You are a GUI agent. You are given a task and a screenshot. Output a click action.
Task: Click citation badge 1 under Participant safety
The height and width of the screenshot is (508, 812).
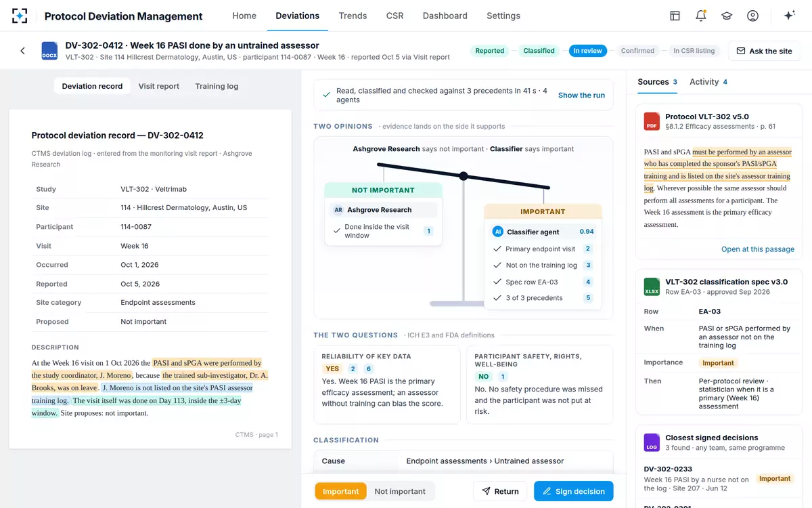502,377
